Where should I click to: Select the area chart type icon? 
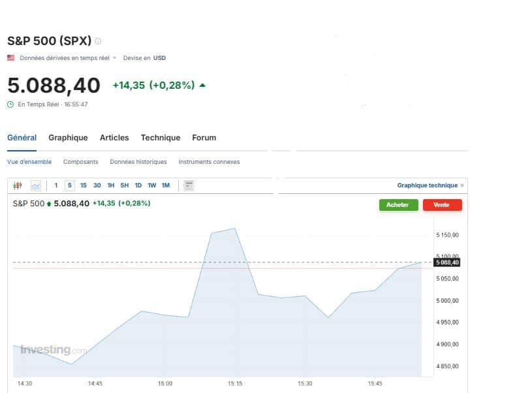tap(35, 185)
